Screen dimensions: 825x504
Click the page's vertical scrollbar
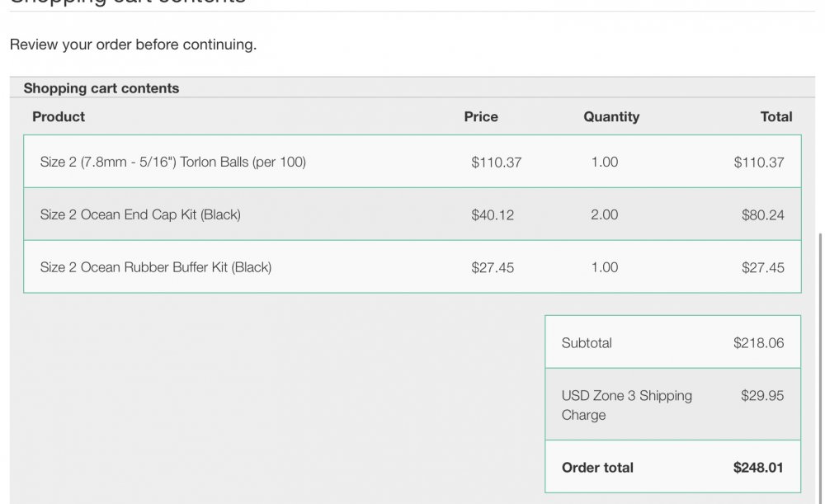[820, 368]
